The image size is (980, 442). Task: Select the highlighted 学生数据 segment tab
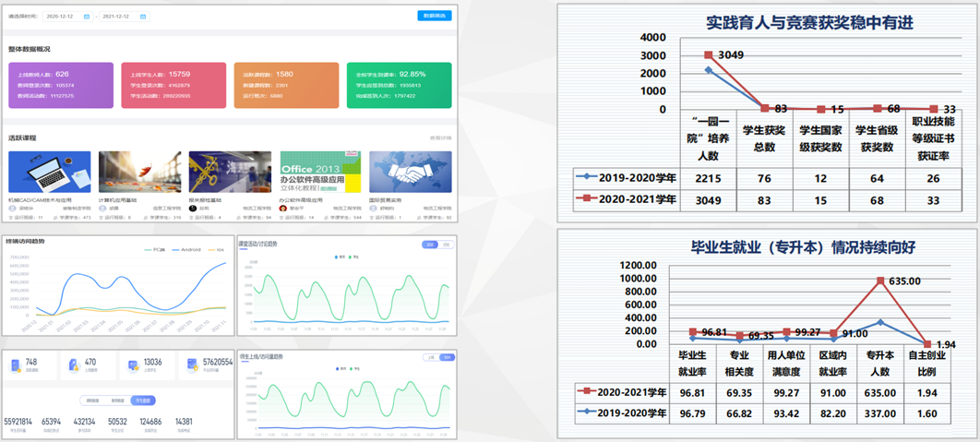click(x=145, y=401)
